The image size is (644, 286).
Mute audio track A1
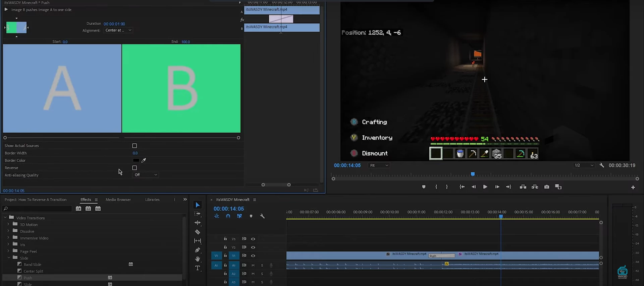pos(253,265)
